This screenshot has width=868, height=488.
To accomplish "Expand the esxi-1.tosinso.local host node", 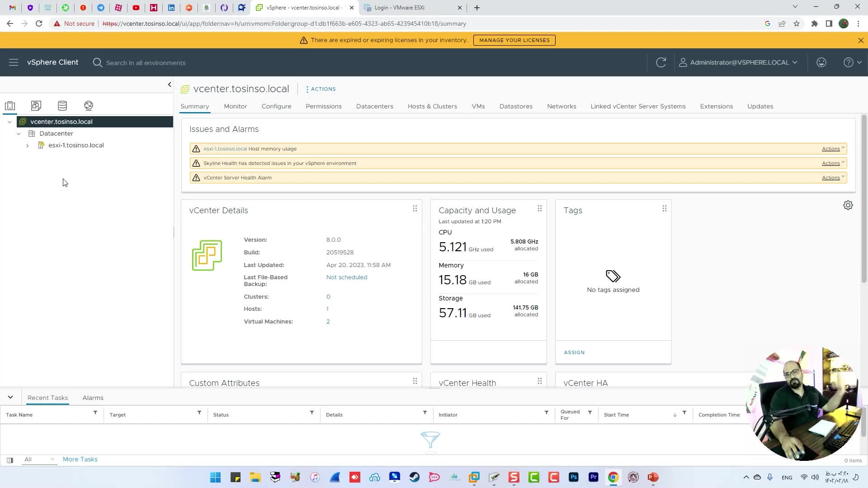I will pos(28,145).
